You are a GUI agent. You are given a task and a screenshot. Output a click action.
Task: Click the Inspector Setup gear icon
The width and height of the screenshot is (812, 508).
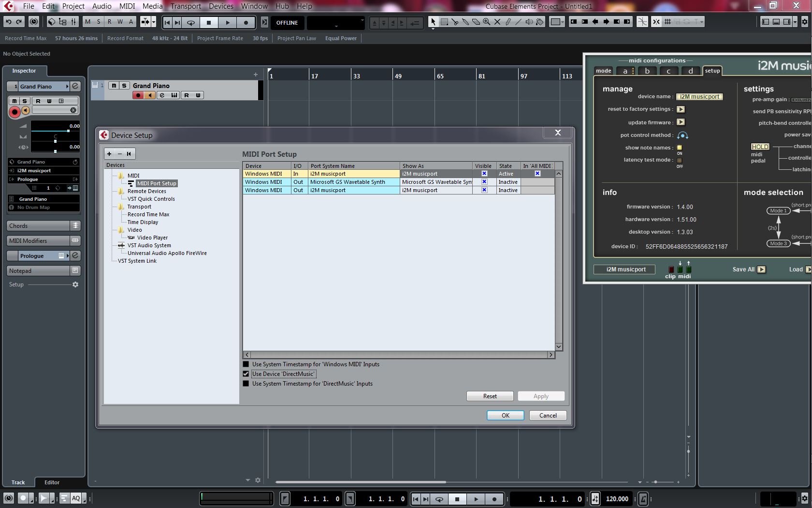75,284
